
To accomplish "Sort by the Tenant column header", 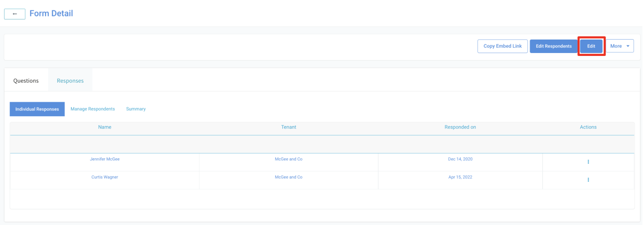I will [288, 127].
